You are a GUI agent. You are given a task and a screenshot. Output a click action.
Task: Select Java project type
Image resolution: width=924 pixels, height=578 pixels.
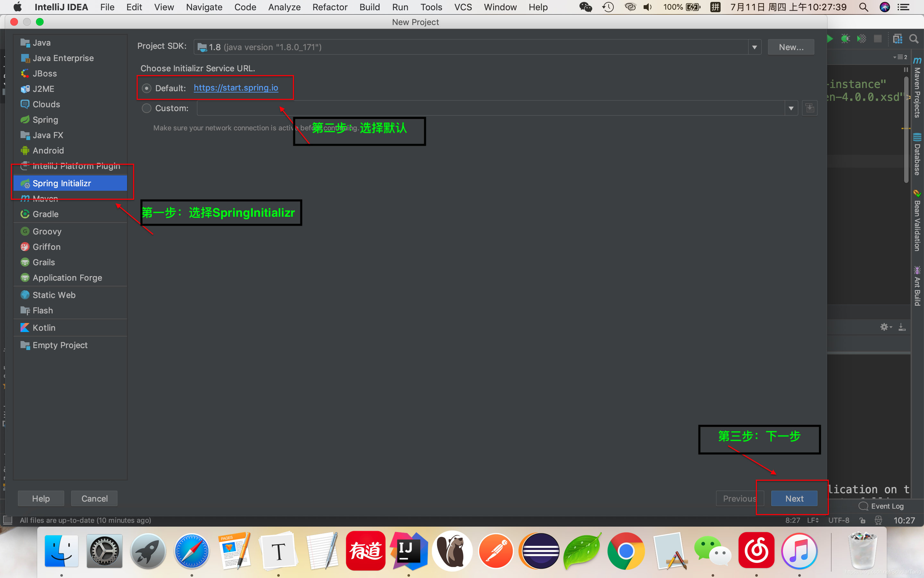point(70,43)
